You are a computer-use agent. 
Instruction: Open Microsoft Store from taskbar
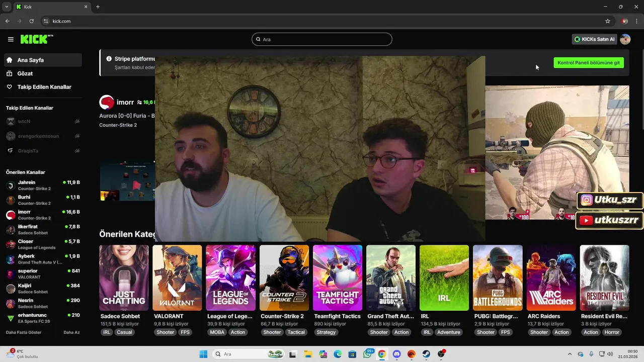[x=352, y=354]
